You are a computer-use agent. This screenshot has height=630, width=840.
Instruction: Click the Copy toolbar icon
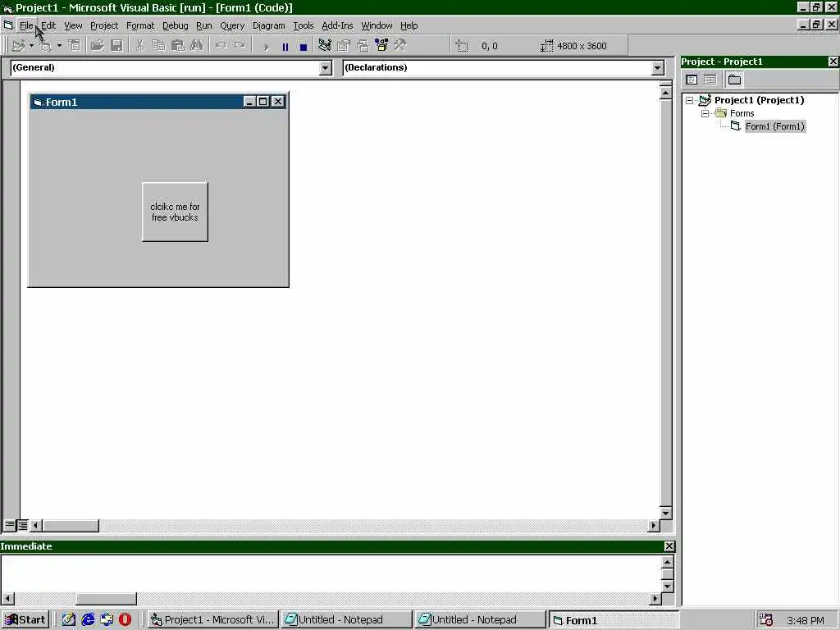[x=158, y=46]
